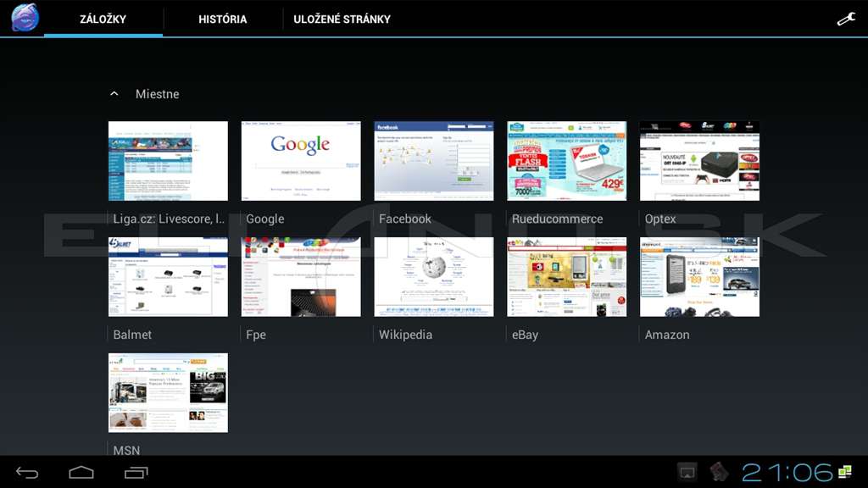Click the eBay bookmark label
868x488 pixels.
click(x=525, y=335)
